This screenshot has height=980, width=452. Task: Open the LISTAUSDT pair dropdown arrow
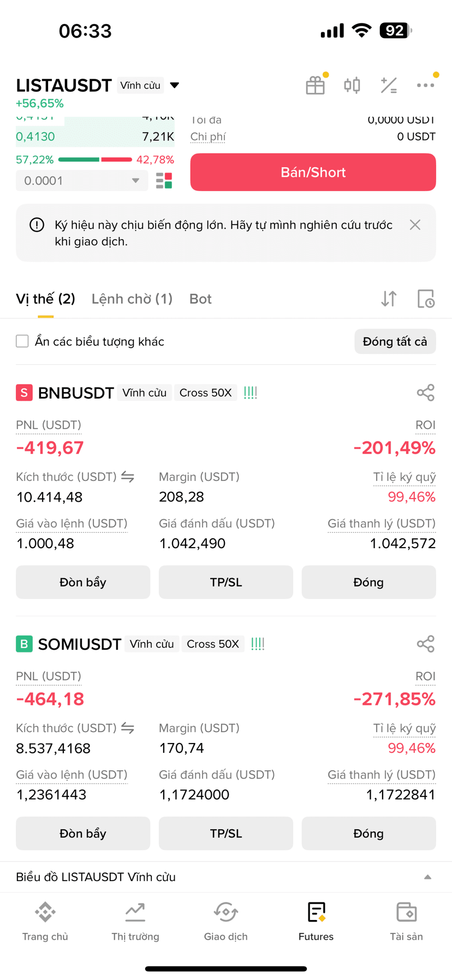175,85
